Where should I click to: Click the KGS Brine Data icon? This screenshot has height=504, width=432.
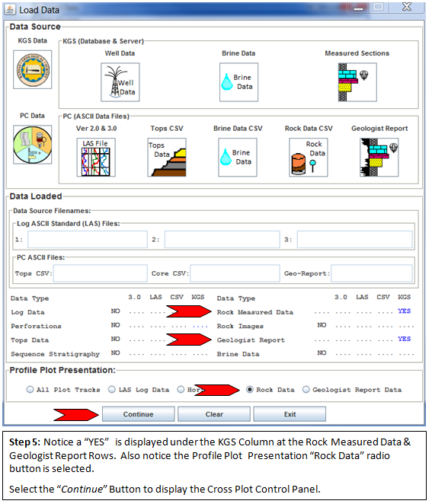(240, 83)
